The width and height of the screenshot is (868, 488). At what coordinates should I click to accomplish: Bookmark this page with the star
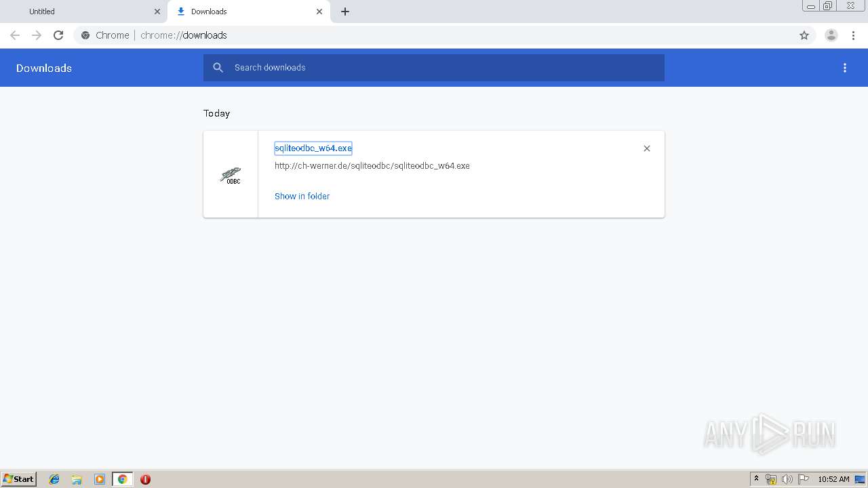click(804, 35)
